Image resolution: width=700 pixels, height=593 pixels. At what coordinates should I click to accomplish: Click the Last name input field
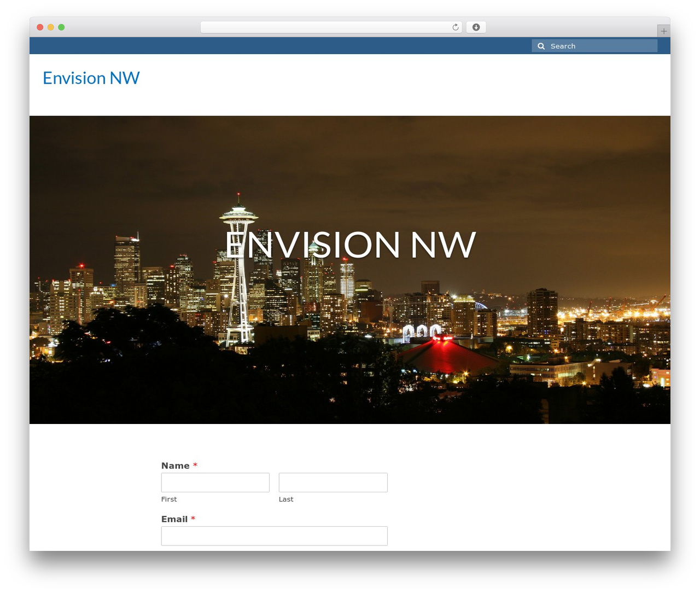pyautogui.click(x=333, y=482)
